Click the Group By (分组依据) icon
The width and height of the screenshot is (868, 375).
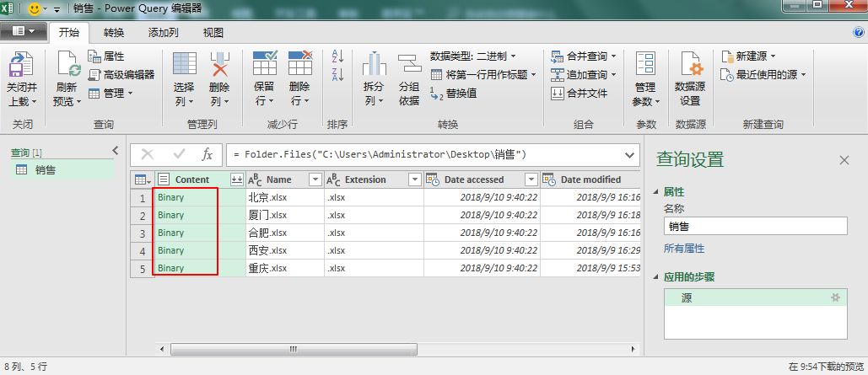[x=409, y=65]
